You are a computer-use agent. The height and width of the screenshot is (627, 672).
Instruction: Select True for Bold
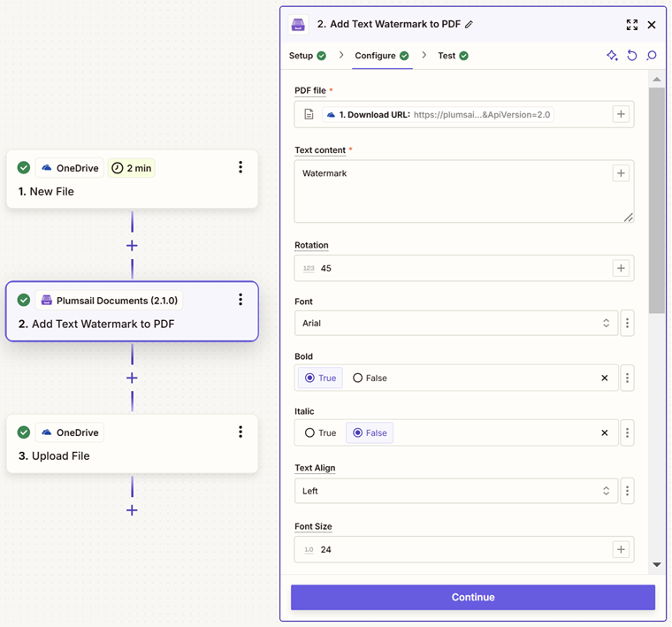(321, 378)
